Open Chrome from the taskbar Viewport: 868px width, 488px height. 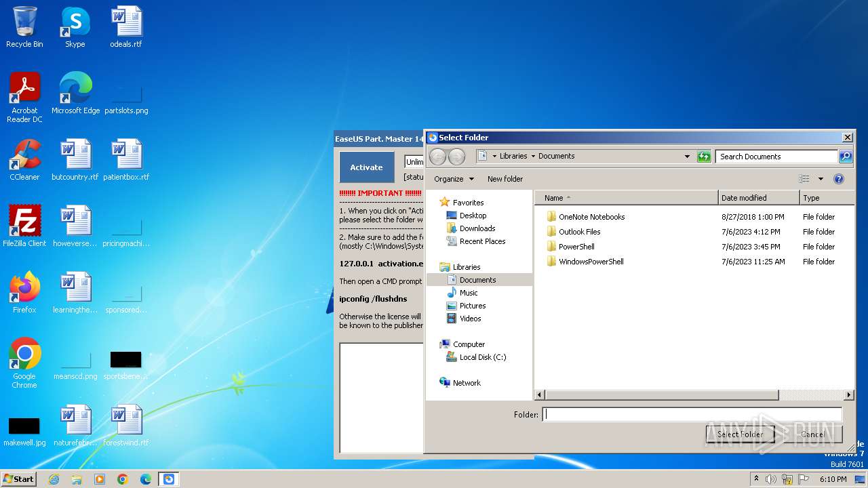(123, 479)
